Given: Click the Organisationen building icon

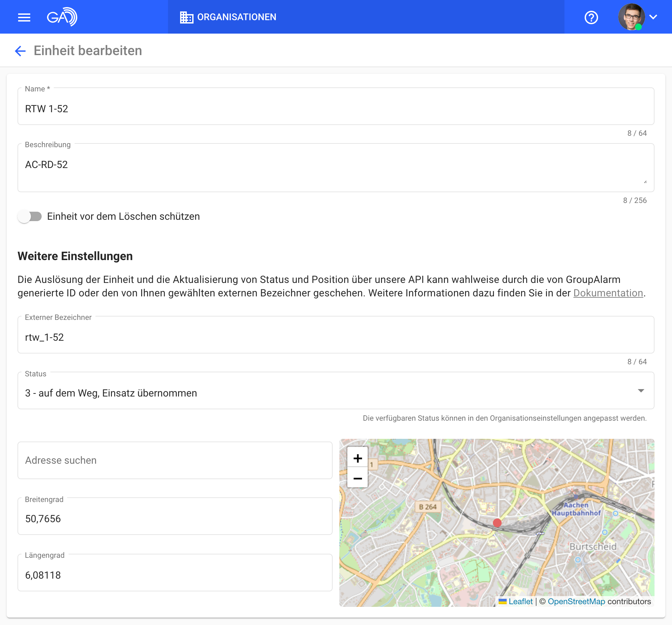Looking at the screenshot, I should click(x=186, y=17).
